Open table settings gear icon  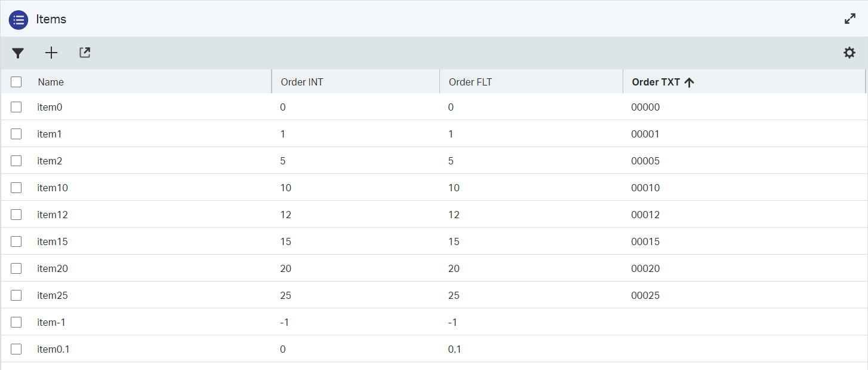(849, 53)
